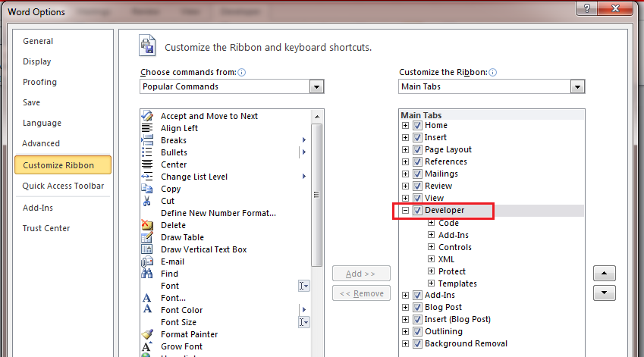Click the Align Left command icon
Image resolution: width=644 pixels, height=357 pixels.
(147, 128)
